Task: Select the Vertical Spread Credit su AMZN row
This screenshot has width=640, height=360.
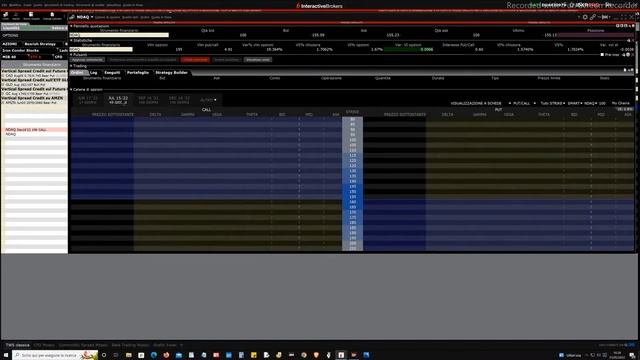Action: [x=34, y=98]
